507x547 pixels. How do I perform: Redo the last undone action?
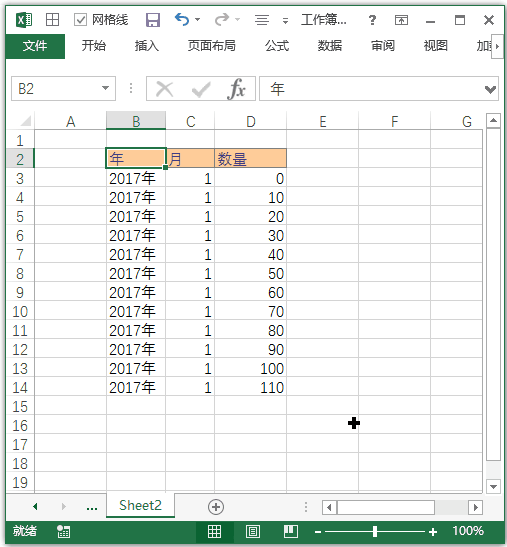(x=222, y=20)
